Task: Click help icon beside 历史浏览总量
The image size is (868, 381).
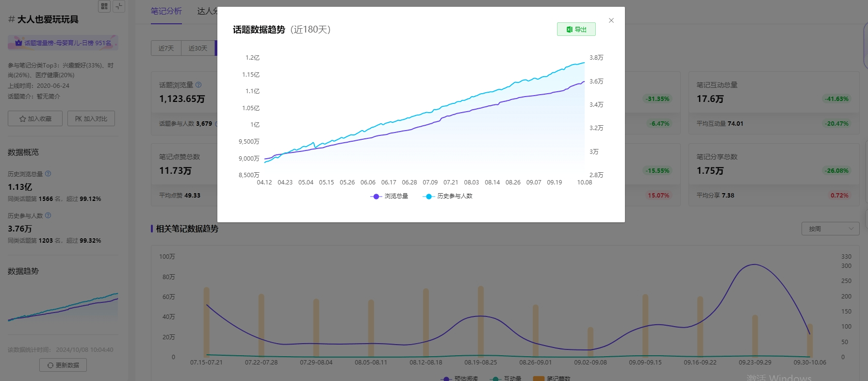Action: 48,174
